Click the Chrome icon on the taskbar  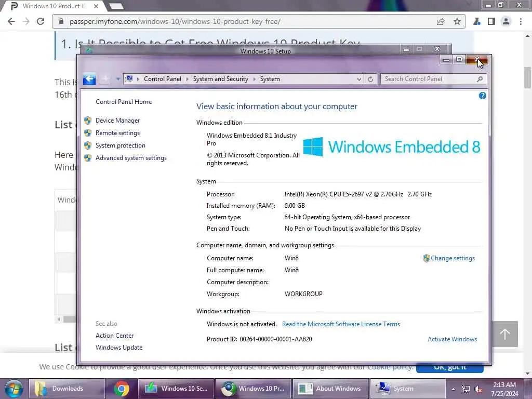[x=121, y=389]
